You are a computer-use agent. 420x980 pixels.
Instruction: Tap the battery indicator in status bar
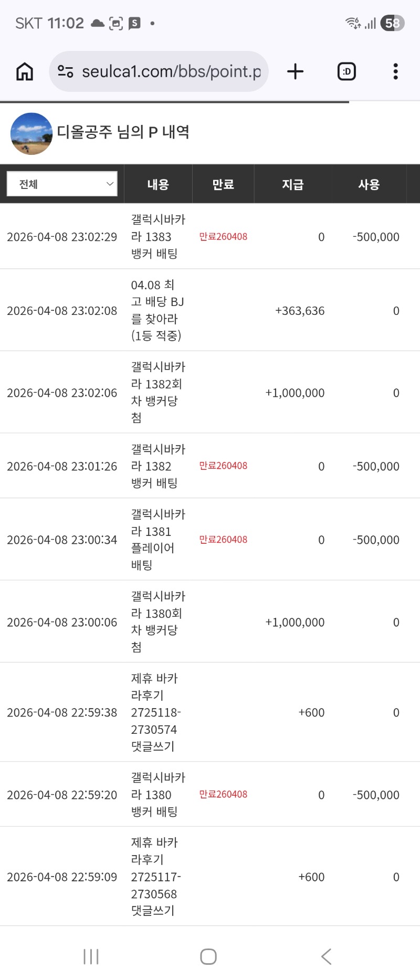(x=392, y=23)
